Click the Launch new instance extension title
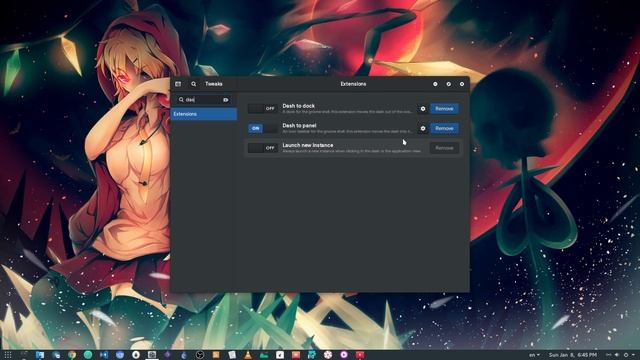This screenshot has width=640, height=360. click(x=308, y=145)
